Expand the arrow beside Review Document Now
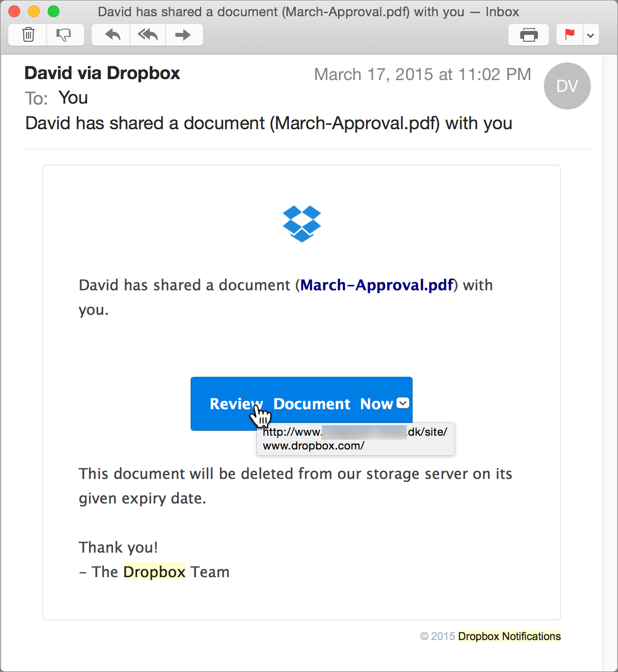This screenshot has height=672, width=618. pos(403,403)
